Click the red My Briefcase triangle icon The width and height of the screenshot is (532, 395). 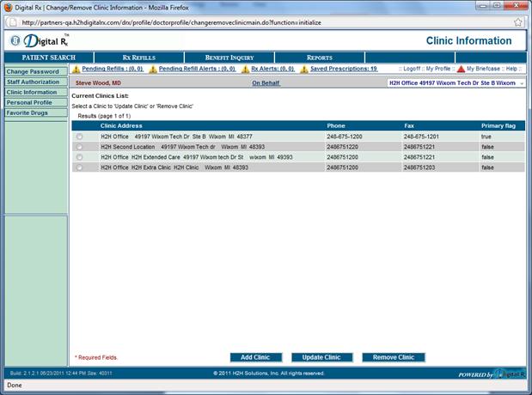coord(461,69)
